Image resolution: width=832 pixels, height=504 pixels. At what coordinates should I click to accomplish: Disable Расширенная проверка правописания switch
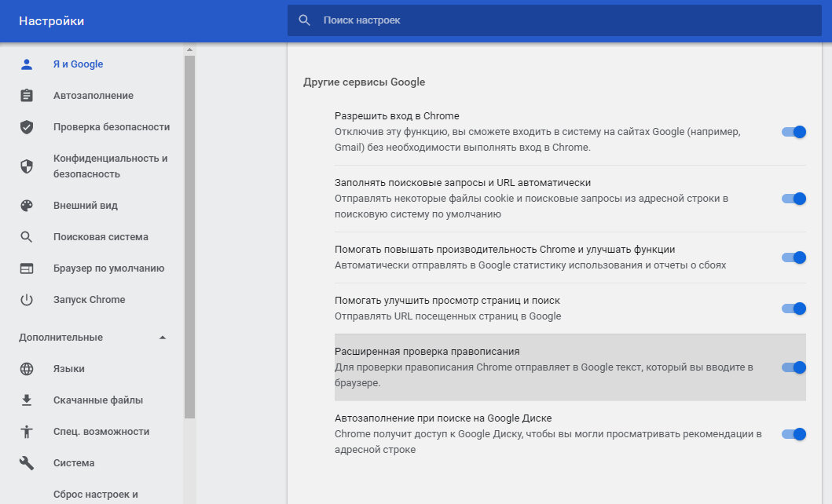[794, 367]
